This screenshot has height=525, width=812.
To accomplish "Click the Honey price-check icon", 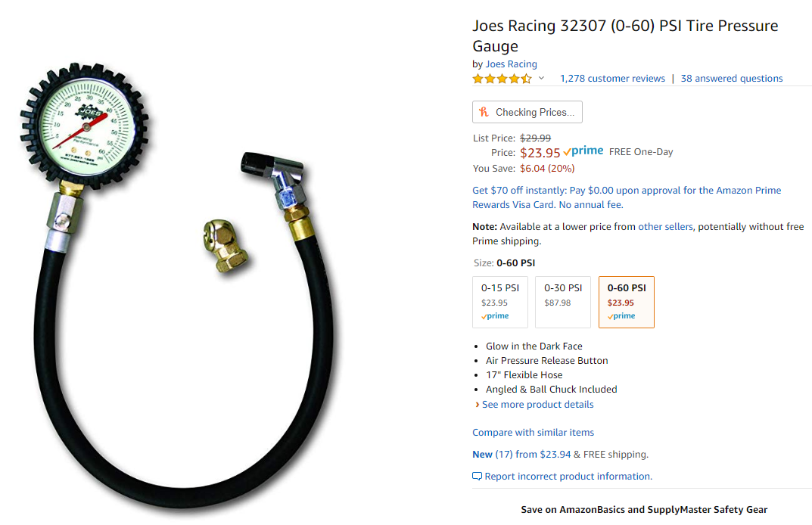I will 484,112.
